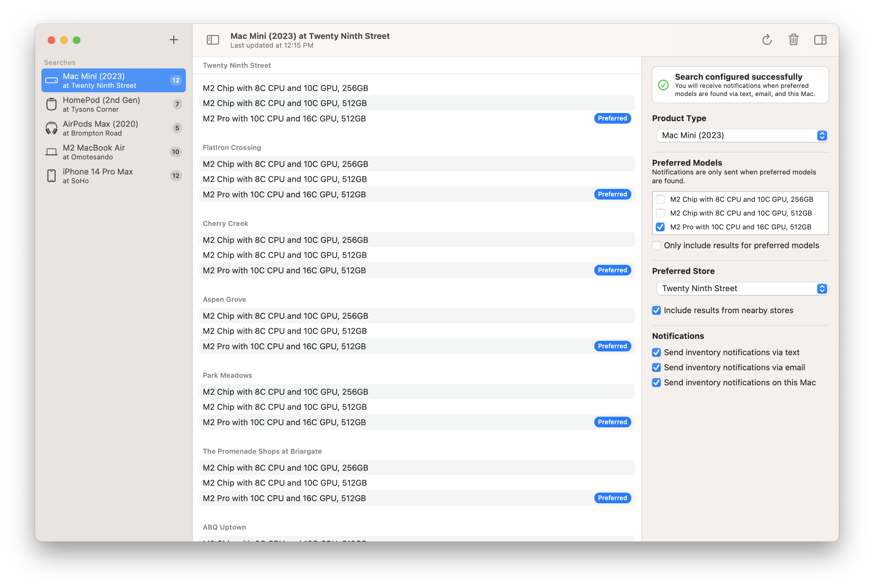Viewport: 874px width, 588px height.
Task: Click the iPhone 14 Pro Max icon
Action: point(51,176)
